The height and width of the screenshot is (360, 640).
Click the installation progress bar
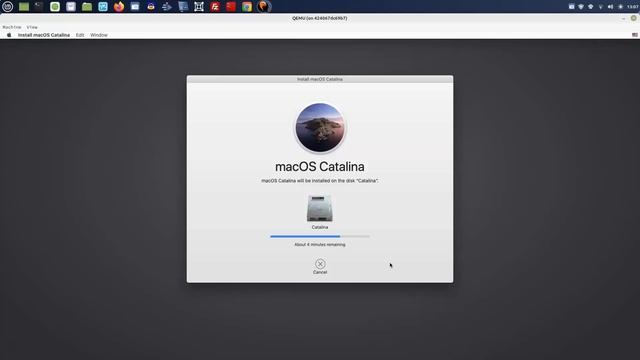(x=320, y=236)
